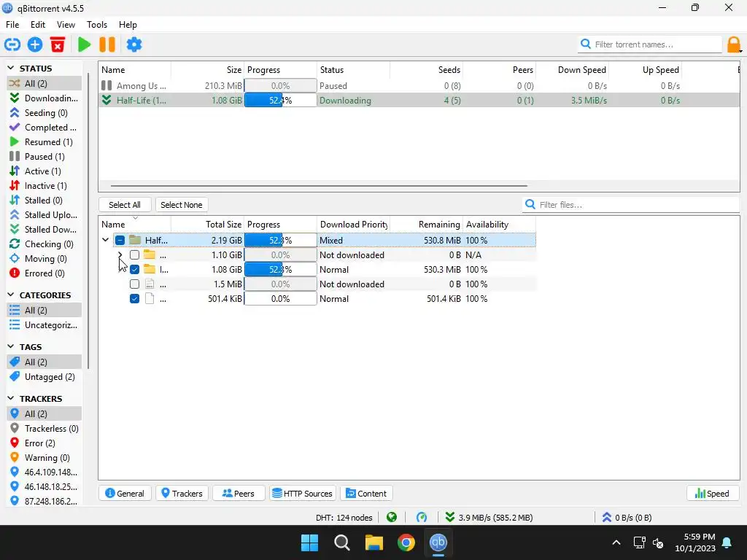747x560 pixels.
Task: Check the 1.10 GiB folder checkbox
Action: click(x=135, y=255)
